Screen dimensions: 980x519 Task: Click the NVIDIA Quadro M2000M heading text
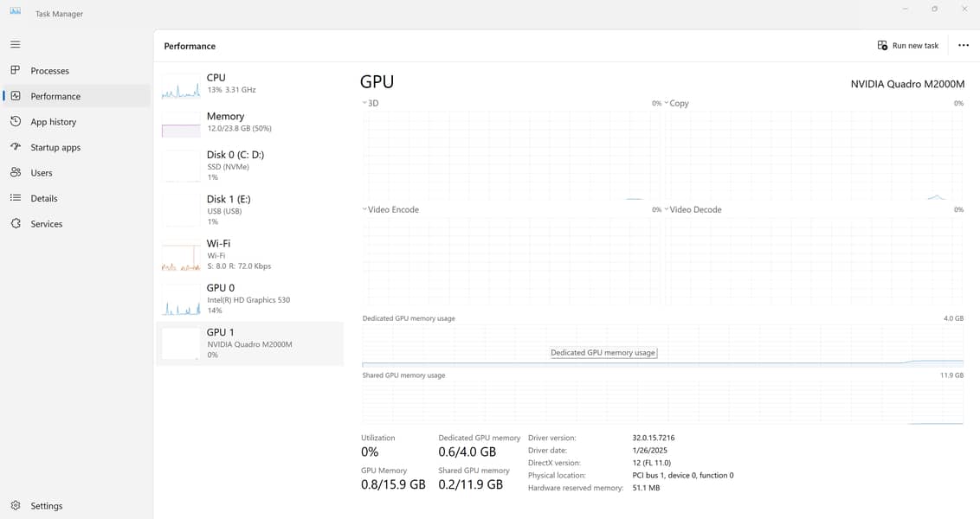(907, 84)
